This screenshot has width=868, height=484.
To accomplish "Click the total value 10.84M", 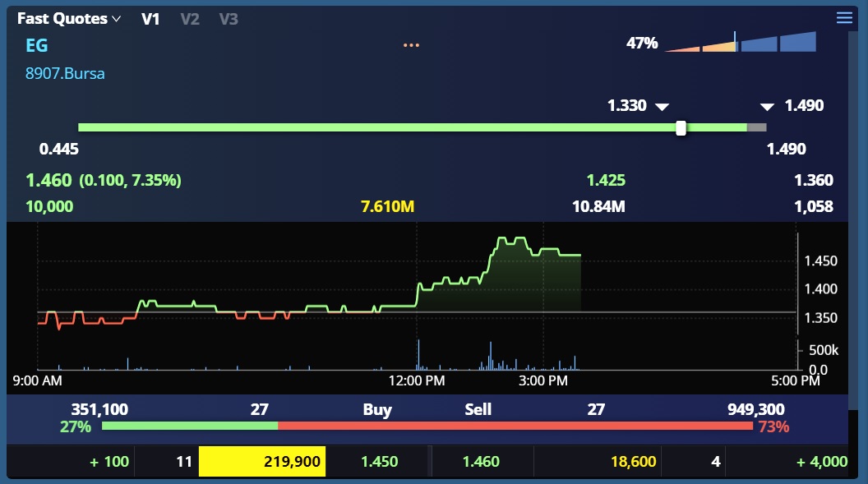I will tap(600, 207).
